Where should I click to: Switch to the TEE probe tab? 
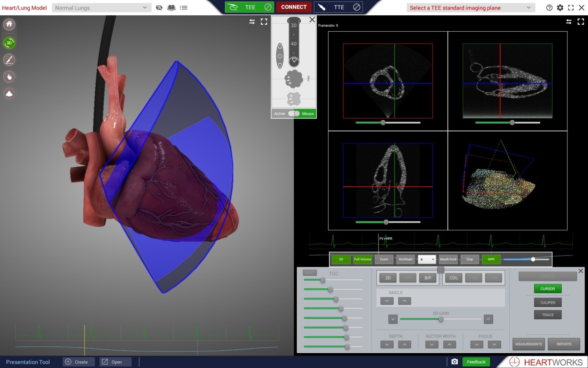[249, 7]
